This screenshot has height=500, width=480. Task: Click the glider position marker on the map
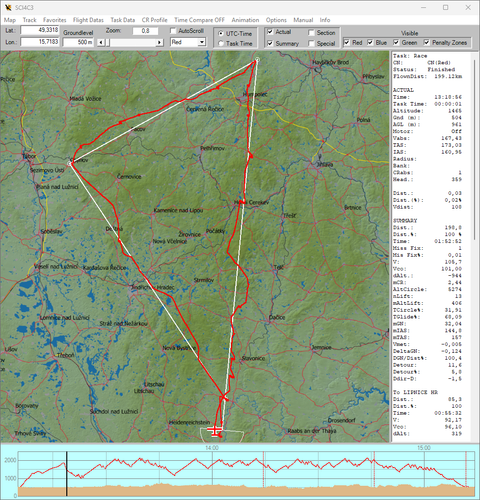coord(215,430)
